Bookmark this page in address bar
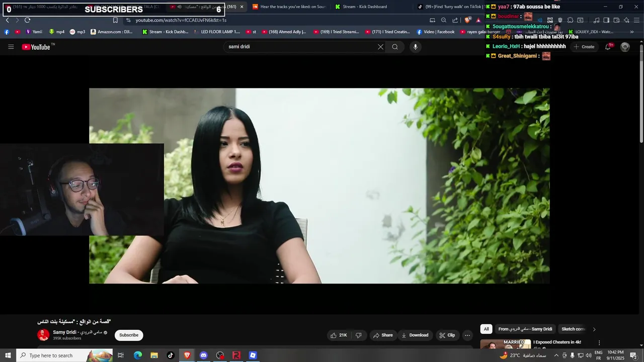The width and height of the screenshot is (644, 362). click(x=115, y=20)
